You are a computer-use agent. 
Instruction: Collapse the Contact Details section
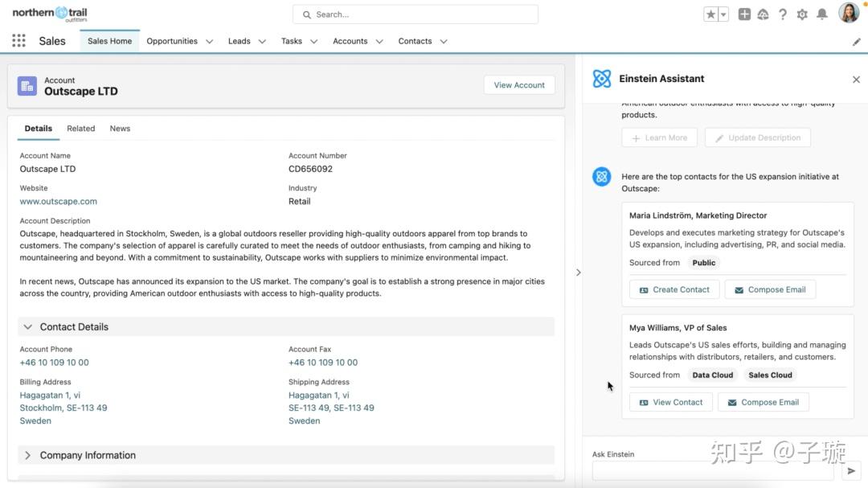tap(27, 326)
